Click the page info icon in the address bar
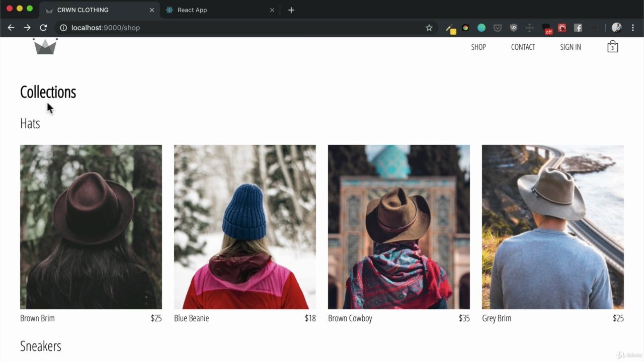The height and width of the screenshot is (362, 644). pos(62,28)
